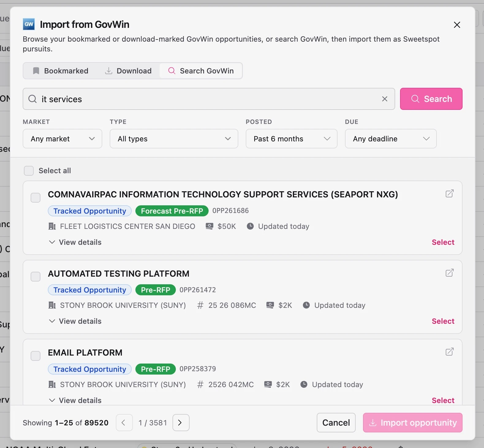Click the money icon next to $2K in Automated Testing card
484x448 pixels.
(x=270, y=305)
